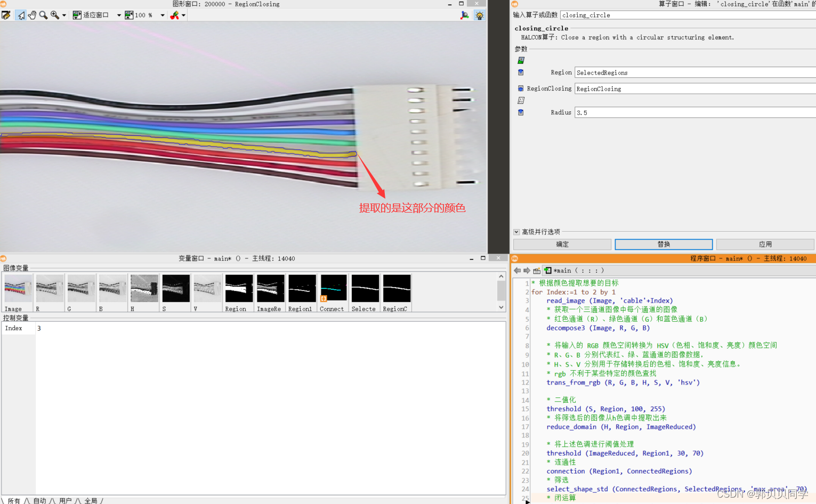
Task: Select the V value thumbnail
Action: click(207, 292)
